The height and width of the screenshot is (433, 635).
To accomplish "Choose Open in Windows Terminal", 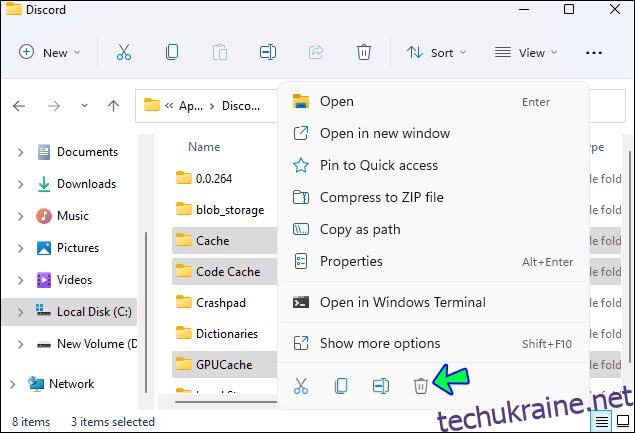I will 433,303.
